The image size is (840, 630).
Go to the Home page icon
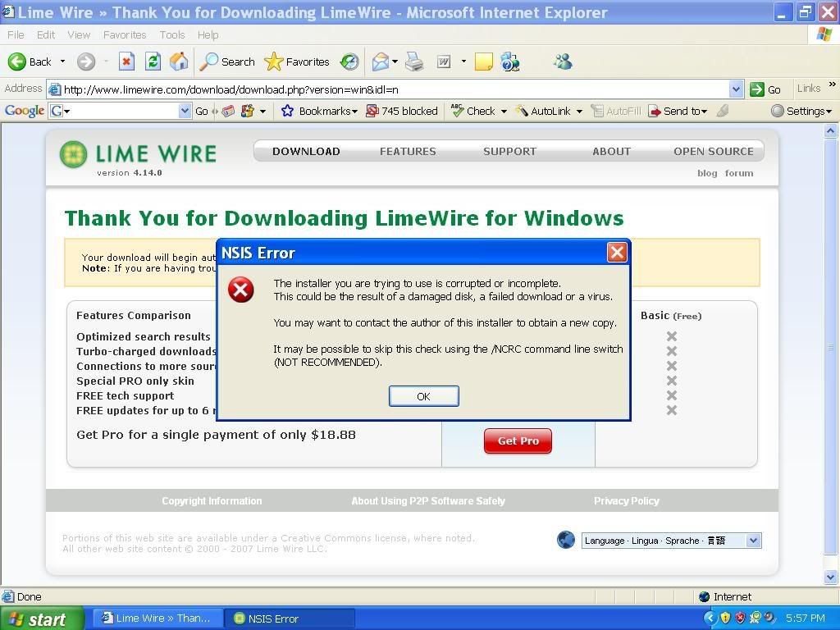(179, 62)
